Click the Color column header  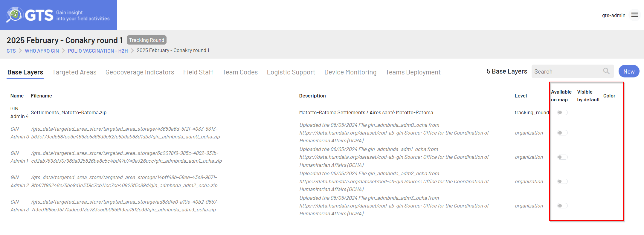pos(609,96)
